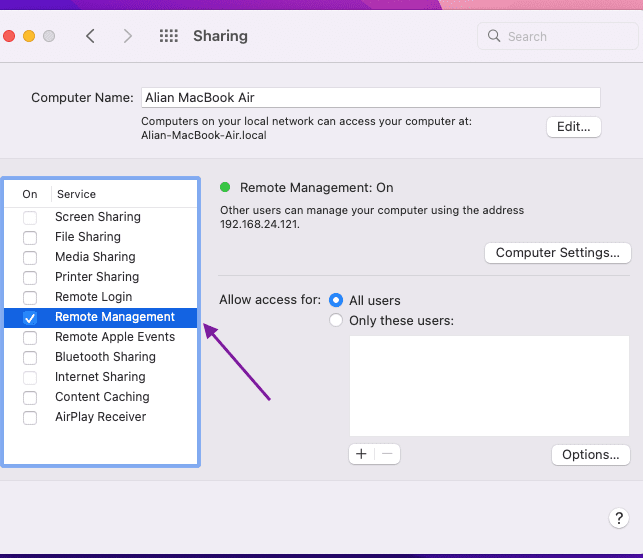Viewport: 643px width, 558px height.
Task: Click the help question mark button
Action: (x=618, y=517)
